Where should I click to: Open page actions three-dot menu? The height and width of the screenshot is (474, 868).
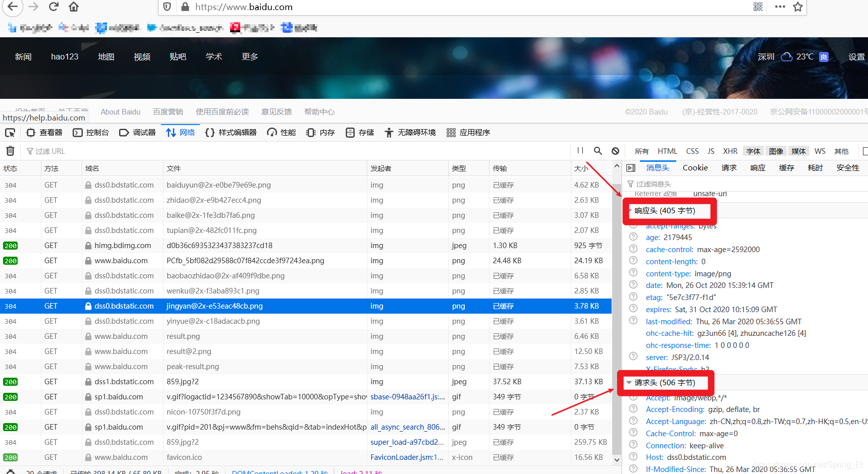pos(780,7)
